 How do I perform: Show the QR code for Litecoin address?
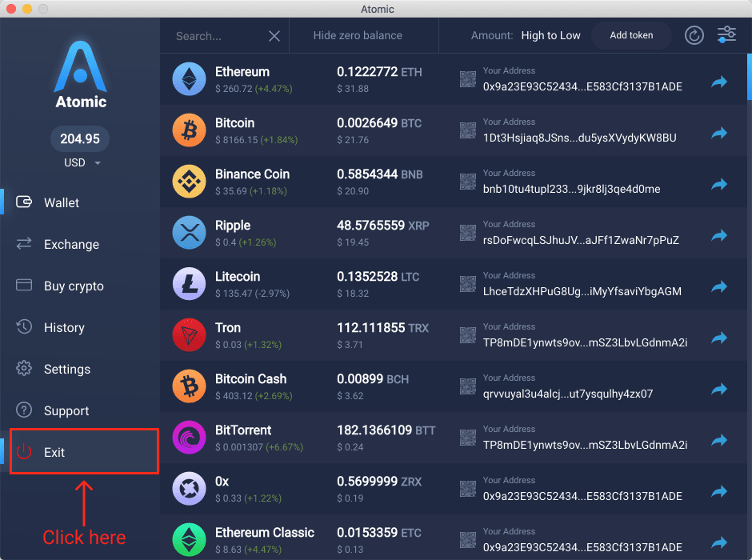(468, 284)
